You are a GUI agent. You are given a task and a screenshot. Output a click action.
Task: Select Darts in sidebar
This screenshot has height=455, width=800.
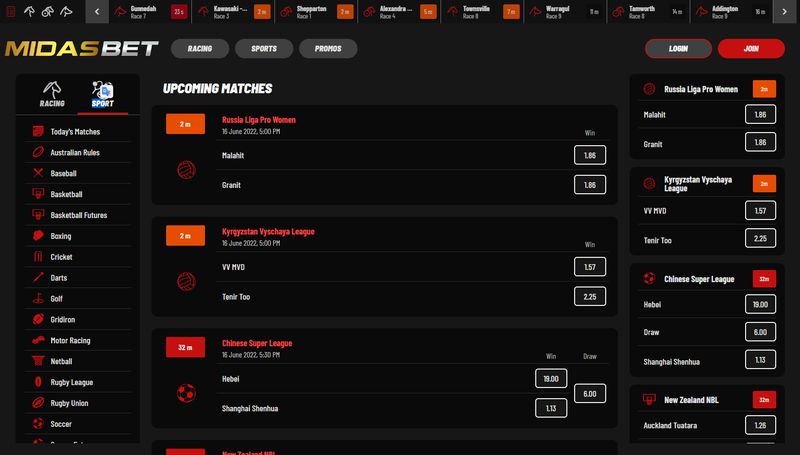pos(78,278)
